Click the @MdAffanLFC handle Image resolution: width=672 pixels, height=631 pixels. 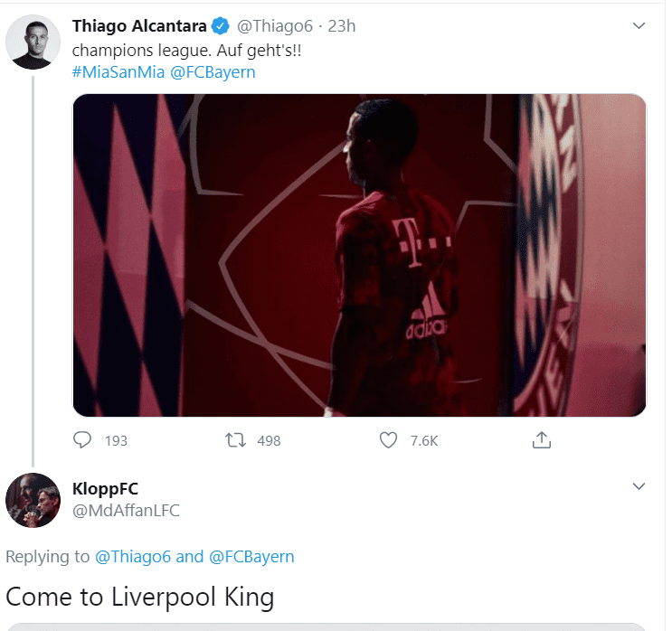(126, 511)
